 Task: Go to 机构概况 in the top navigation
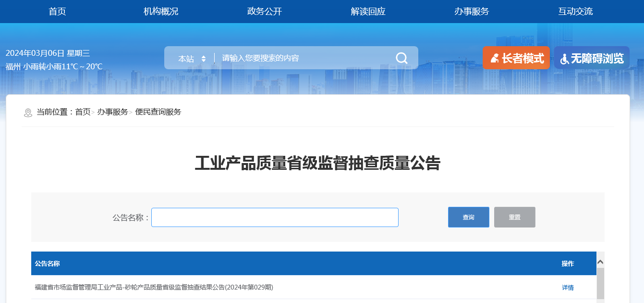pos(161,12)
